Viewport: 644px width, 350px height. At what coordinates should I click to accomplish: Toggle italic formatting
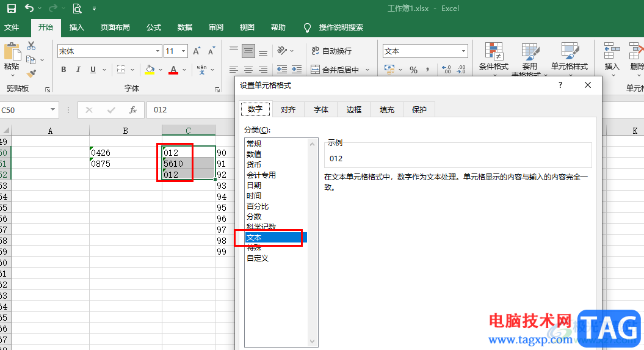pos(78,70)
